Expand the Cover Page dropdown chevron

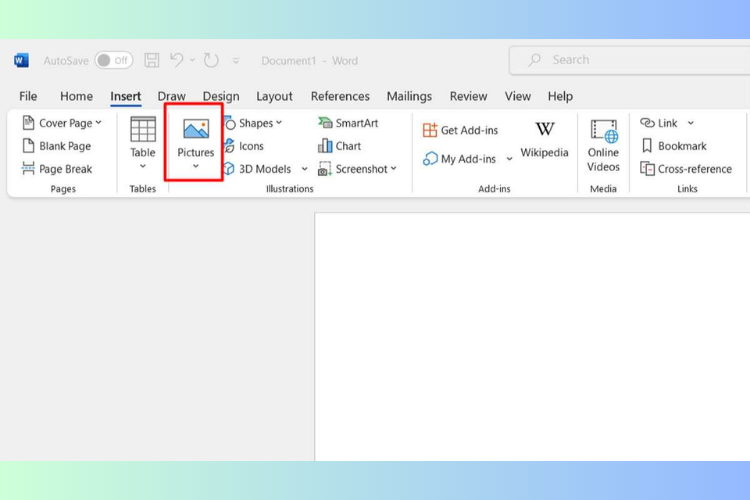coord(99,122)
